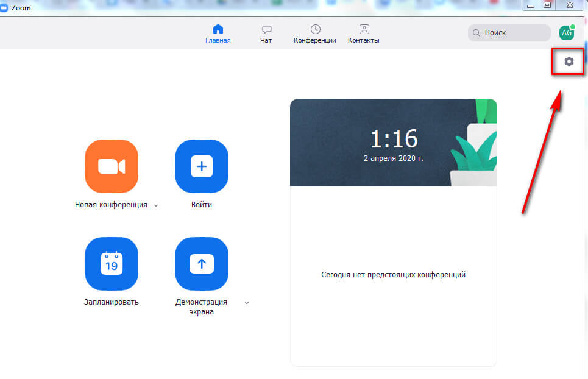Click inside the Поиск search field
The image size is (588, 379).
512,33
